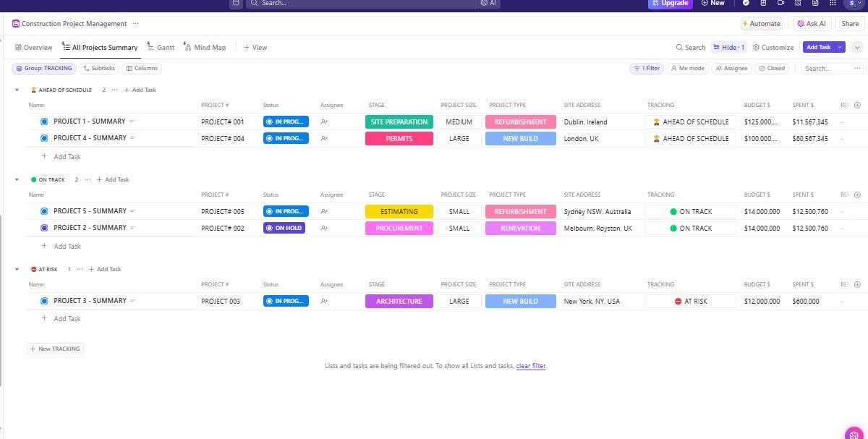Screen dimensions: 868x439
Task: Open the apps grid icon in top bar
Action: (x=833, y=3)
